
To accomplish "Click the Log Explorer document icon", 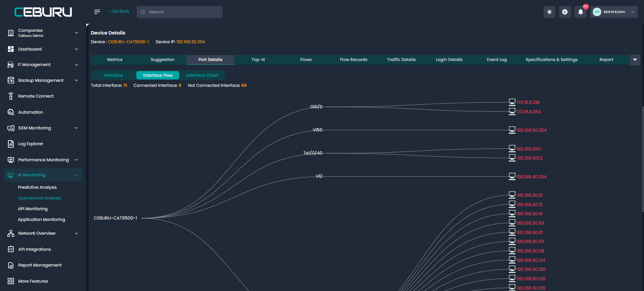I will [x=11, y=144].
